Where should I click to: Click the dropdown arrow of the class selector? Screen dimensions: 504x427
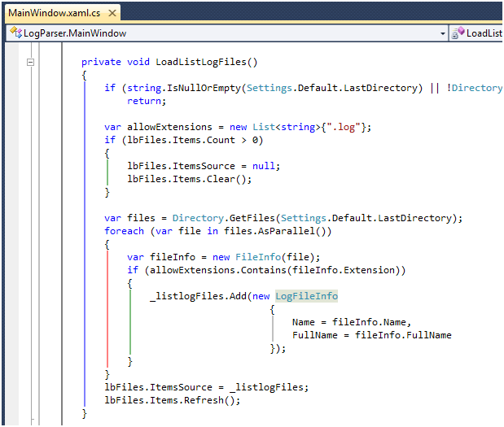(x=443, y=33)
